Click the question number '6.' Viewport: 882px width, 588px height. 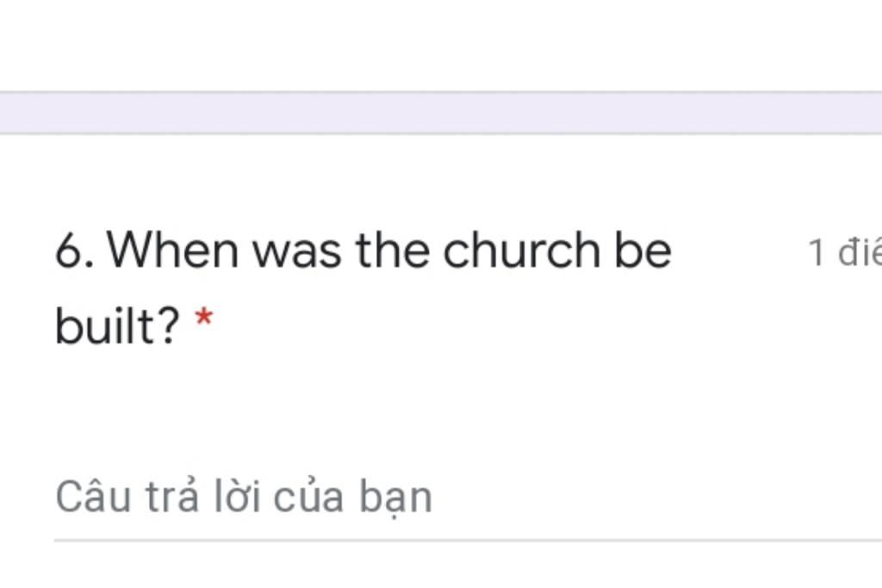point(74,251)
